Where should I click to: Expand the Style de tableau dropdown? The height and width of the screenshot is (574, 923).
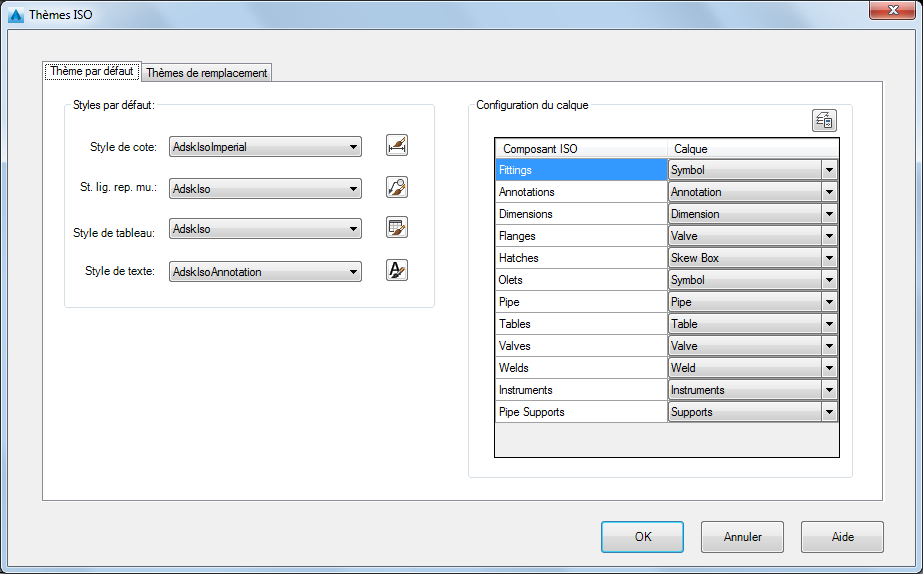click(x=265, y=228)
